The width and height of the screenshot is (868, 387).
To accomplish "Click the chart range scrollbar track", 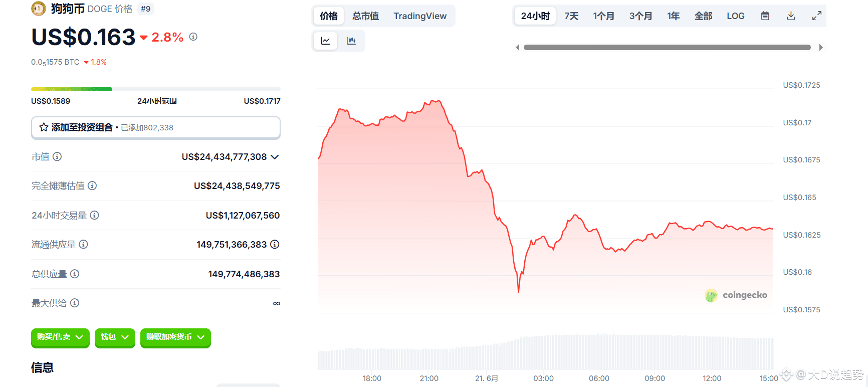I will (667, 48).
